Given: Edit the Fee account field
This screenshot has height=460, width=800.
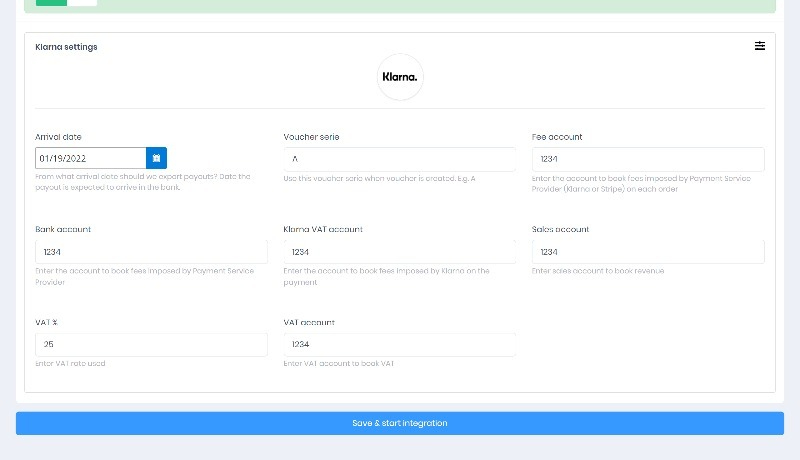Looking at the screenshot, I should (x=648, y=159).
